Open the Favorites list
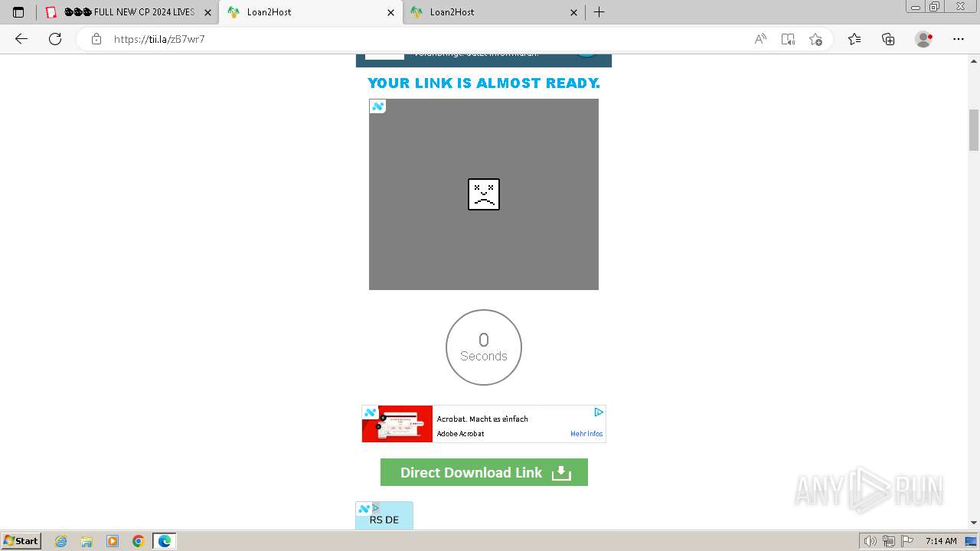 click(854, 39)
